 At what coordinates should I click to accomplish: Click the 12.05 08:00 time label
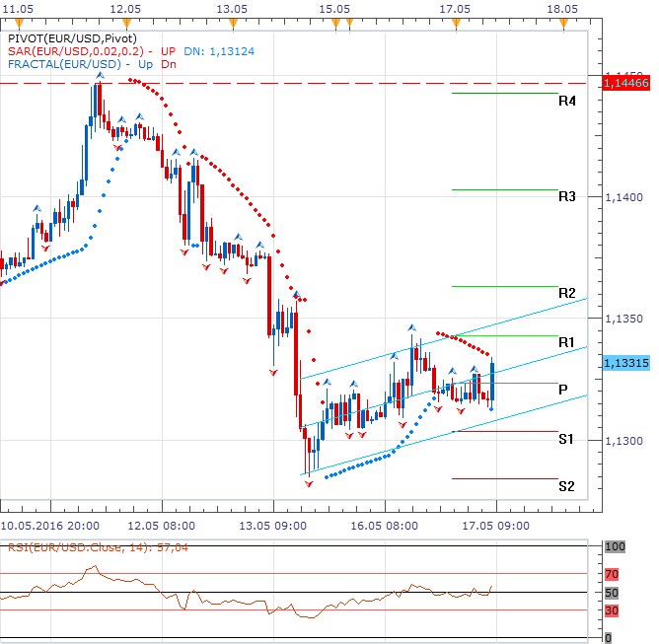162,526
